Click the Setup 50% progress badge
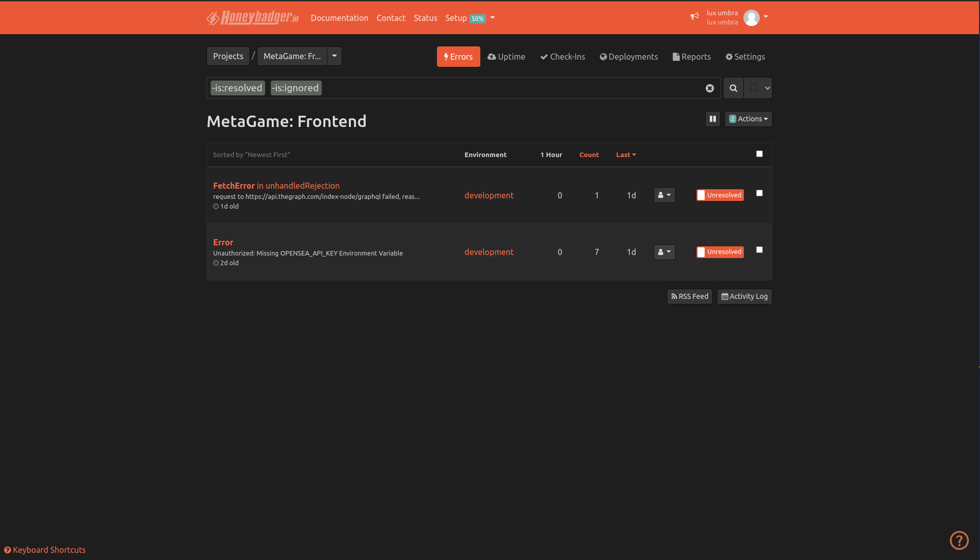This screenshot has height=560, width=980. [477, 18]
